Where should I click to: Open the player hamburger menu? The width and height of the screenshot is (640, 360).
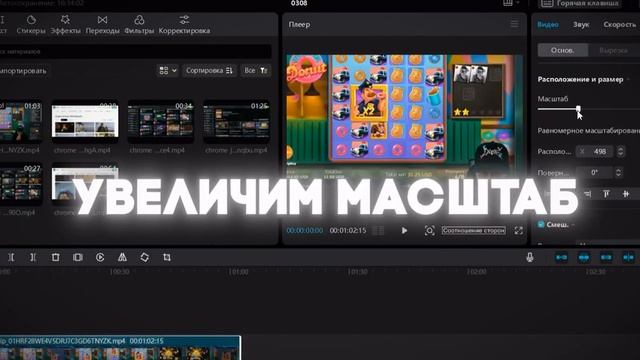[x=515, y=24]
